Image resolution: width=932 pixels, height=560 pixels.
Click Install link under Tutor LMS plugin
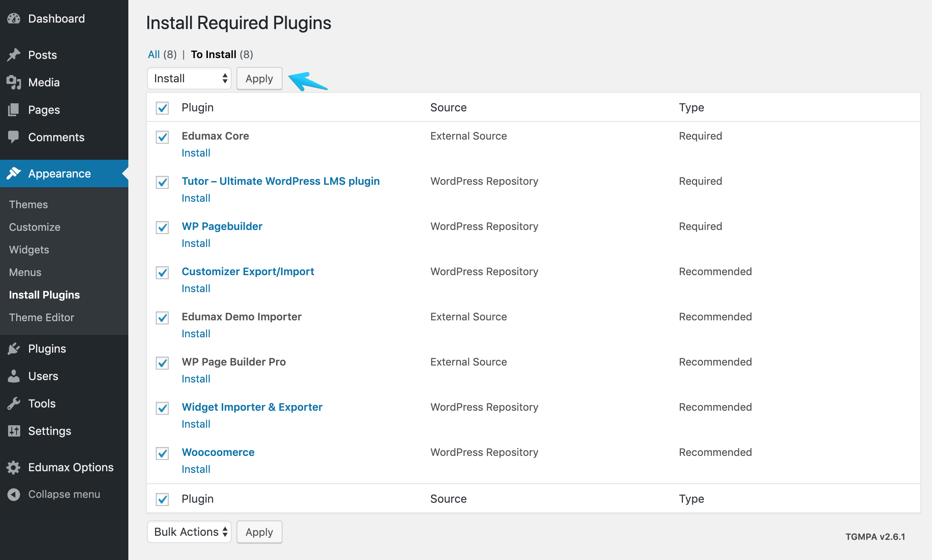[196, 198]
